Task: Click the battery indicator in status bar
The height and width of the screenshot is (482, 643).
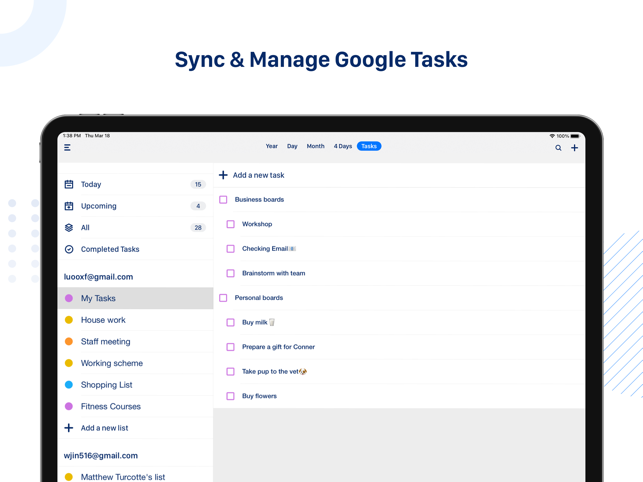Action: (575, 136)
